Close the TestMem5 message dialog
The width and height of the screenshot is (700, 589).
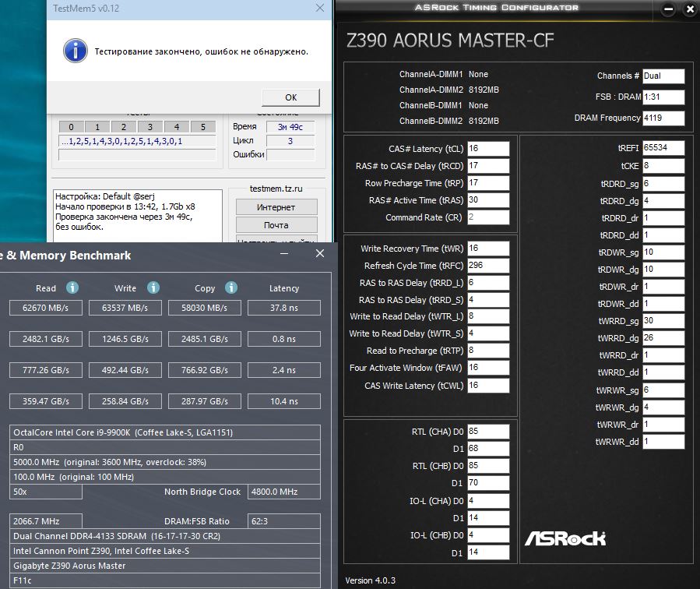(x=320, y=8)
